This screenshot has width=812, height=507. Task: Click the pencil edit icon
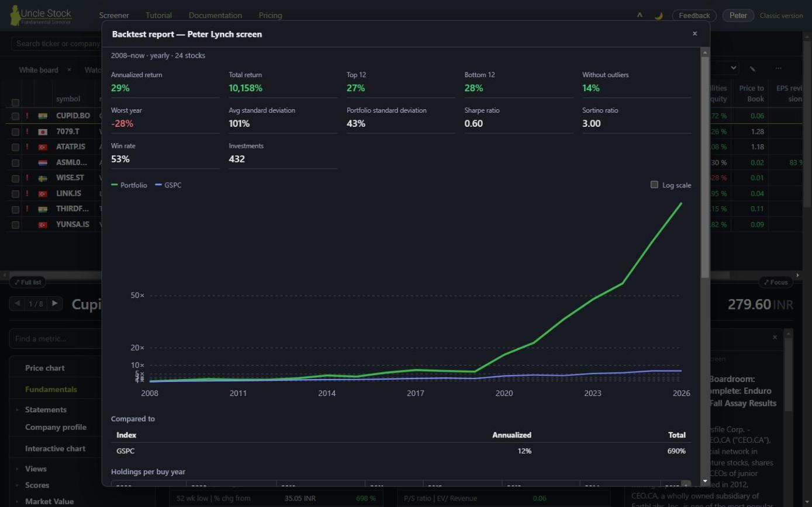click(x=753, y=69)
